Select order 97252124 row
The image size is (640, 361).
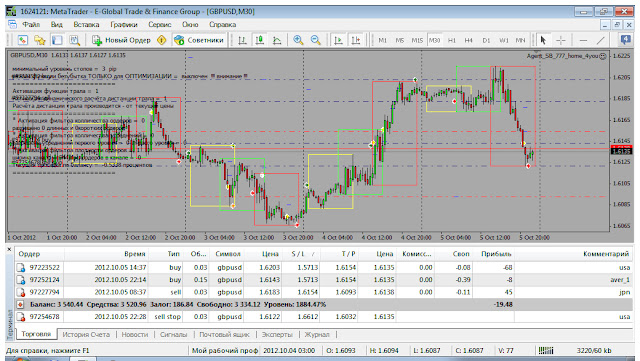pyautogui.click(x=324, y=280)
